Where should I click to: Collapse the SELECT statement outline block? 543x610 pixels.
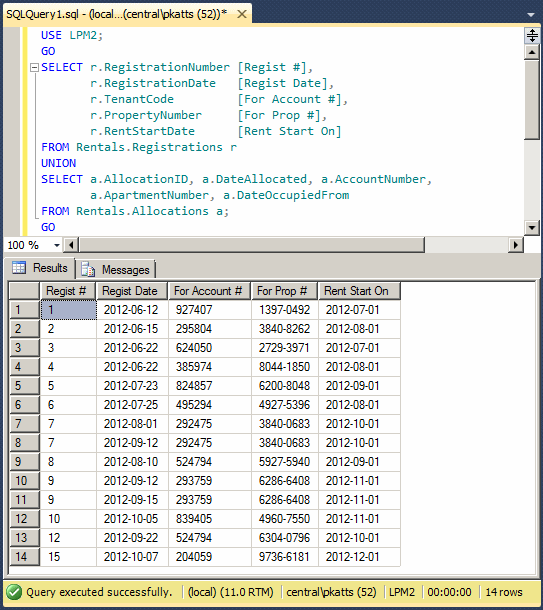coord(34,68)
